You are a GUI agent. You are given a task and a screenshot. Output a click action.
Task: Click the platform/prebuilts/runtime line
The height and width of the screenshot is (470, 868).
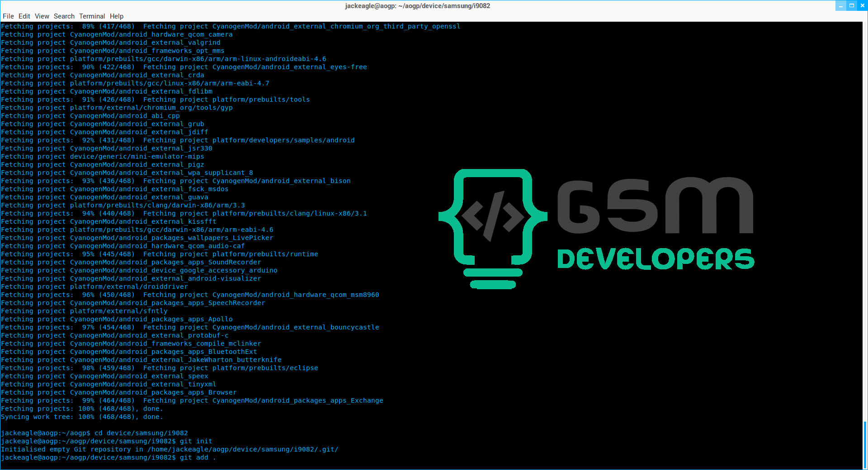click(160, 254)
